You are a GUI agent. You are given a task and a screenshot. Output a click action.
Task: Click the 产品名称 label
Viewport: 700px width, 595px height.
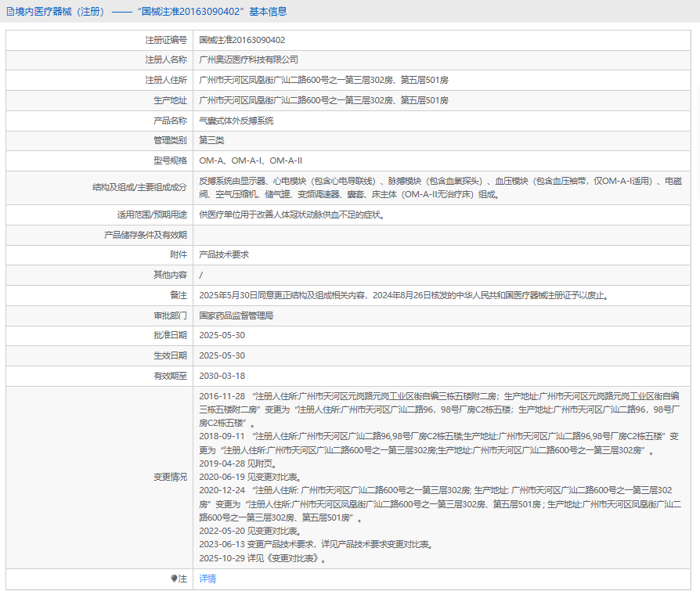pos(170,121)
